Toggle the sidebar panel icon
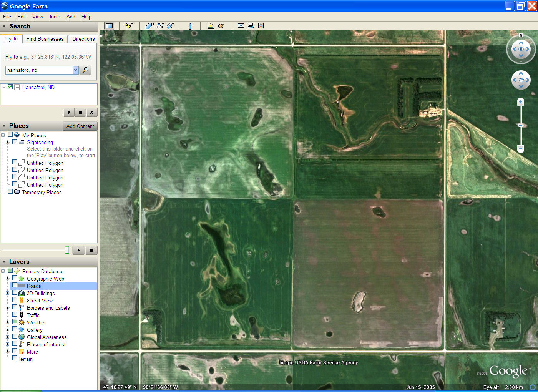 (109, 26)
